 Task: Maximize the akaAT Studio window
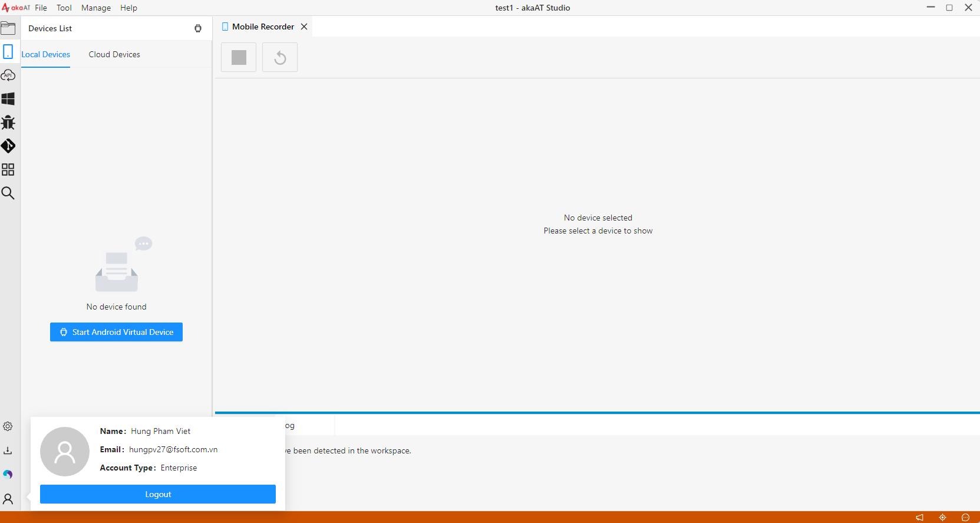(949, 8)
